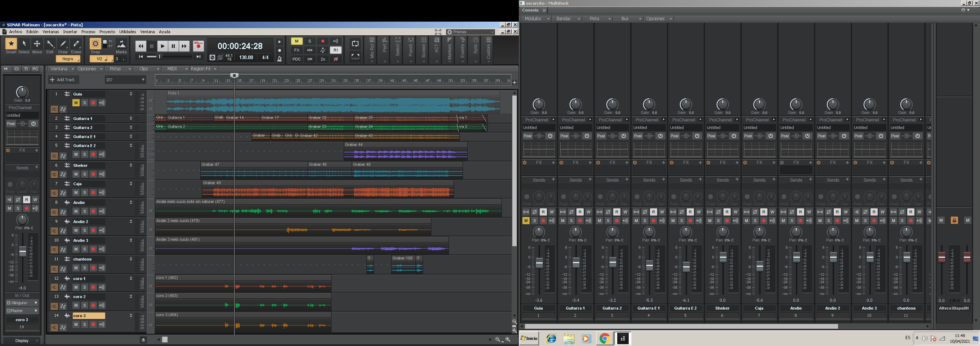Start recording with the Record button
This screenshot has height=346, width=980.
click(x=198, y=46)
